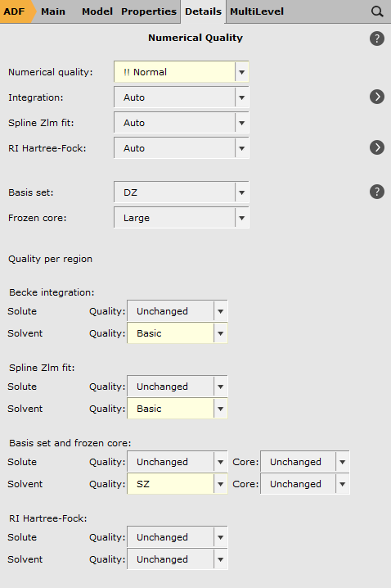Open help icon next to Basis set
Viewport: 391px width, 588px height.
(377, 192)
